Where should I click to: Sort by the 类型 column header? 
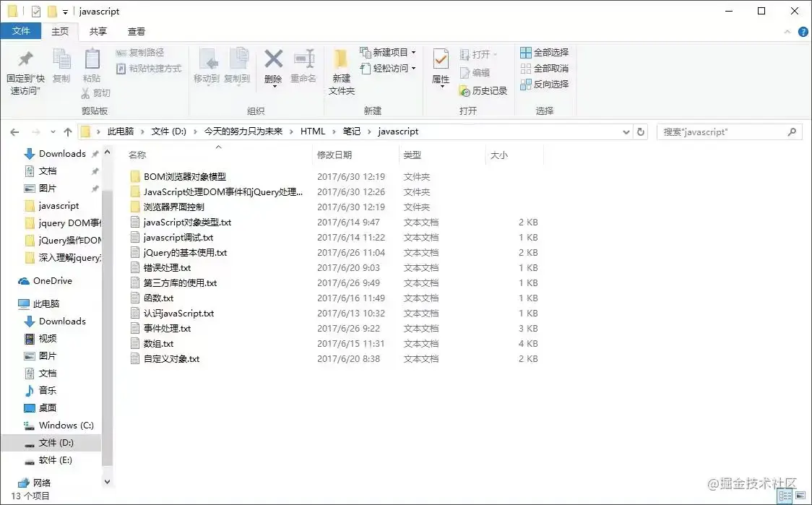pos(413,155)
